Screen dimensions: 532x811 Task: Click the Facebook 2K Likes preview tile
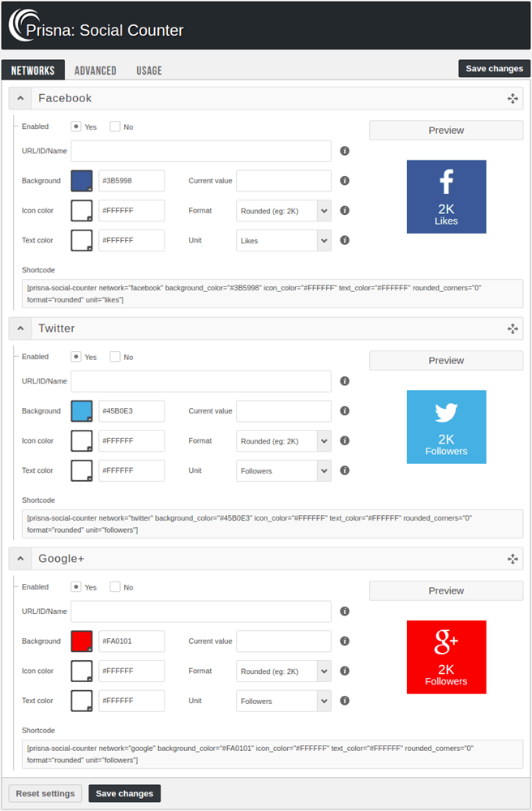446,196
